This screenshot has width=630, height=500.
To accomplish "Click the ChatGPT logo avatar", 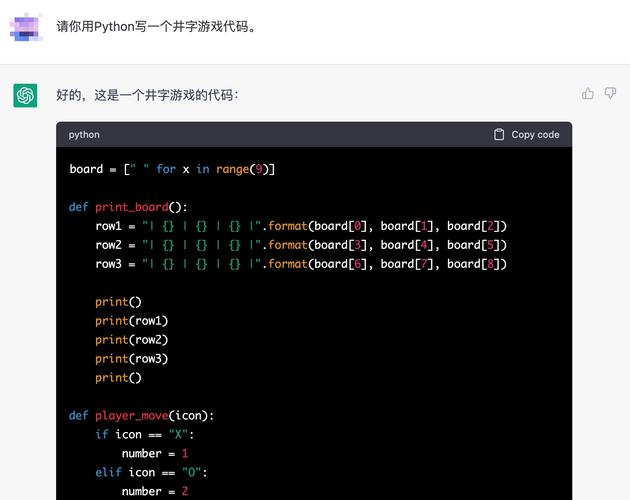I will coord(25,95).
